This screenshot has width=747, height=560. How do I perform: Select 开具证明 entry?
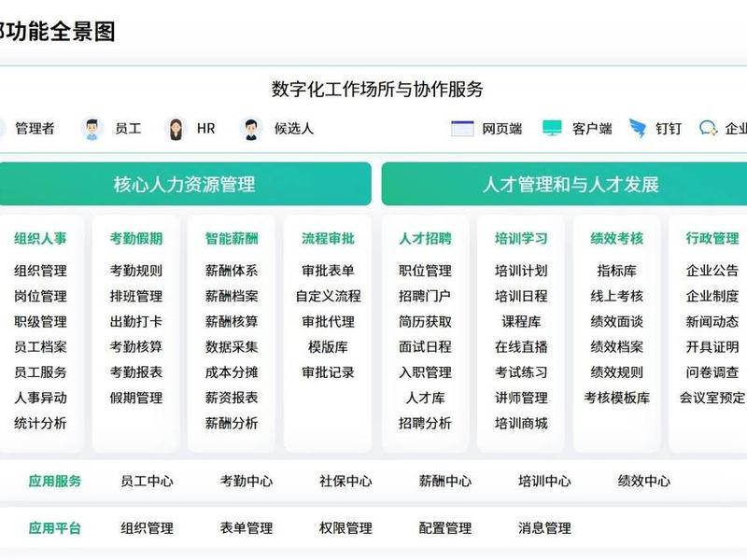click(x=712, y=346)
